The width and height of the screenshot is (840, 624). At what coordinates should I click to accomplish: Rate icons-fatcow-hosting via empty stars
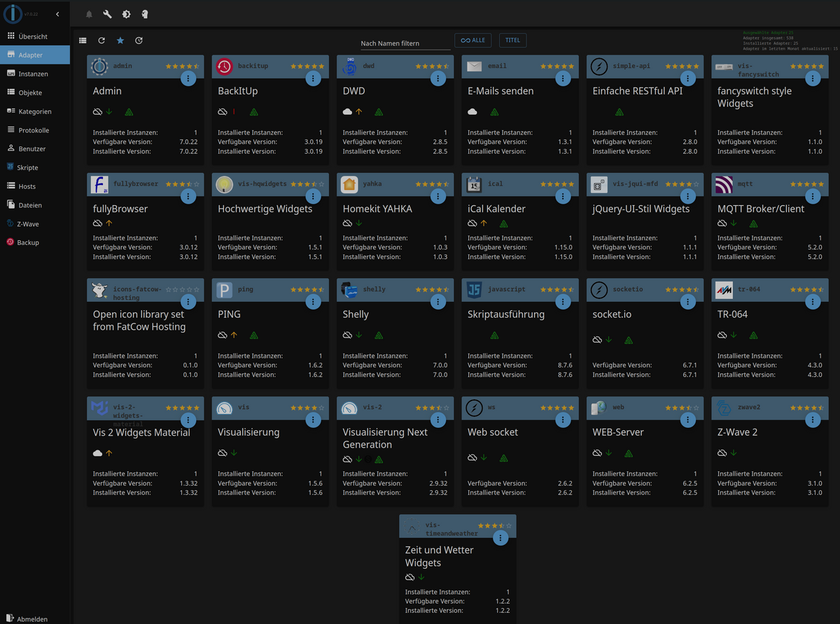183,289
